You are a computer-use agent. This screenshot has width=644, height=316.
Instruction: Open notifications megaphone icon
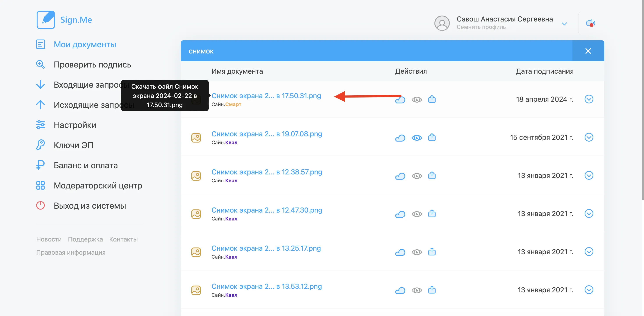point(591,23)
